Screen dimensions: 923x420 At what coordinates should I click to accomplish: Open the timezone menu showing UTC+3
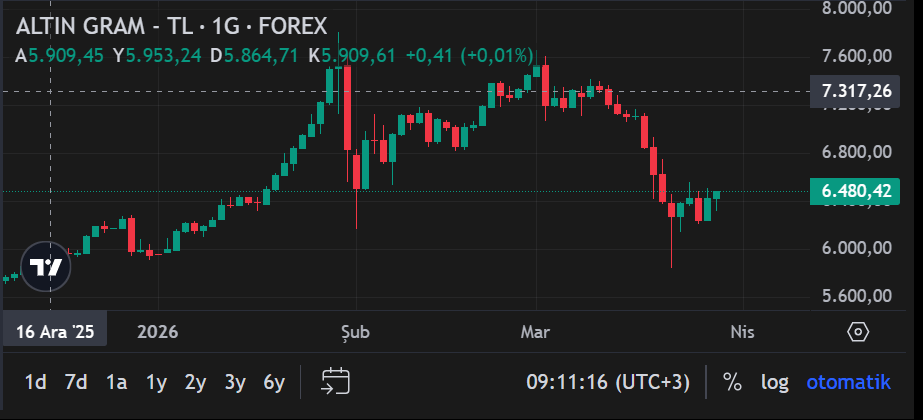[x=608, y=382]
